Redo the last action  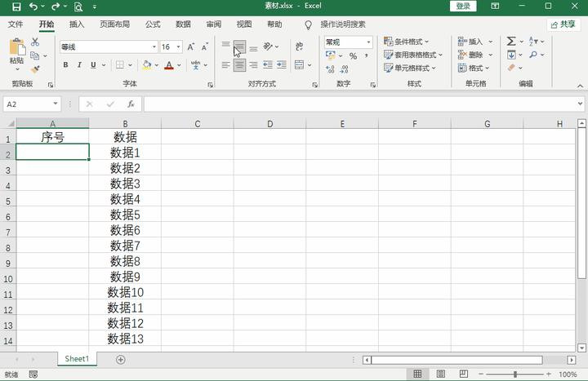coord(56,7)
